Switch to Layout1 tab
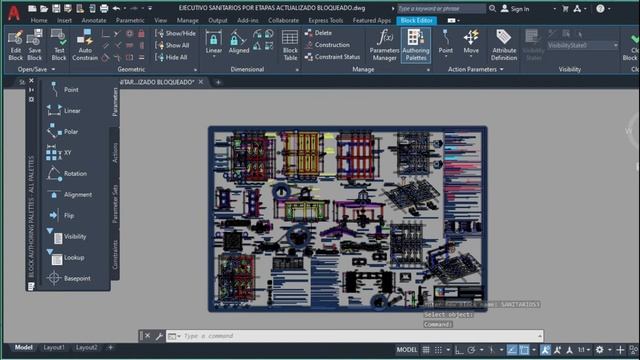Viewport: 640px width, 360px height. (54, 347)
